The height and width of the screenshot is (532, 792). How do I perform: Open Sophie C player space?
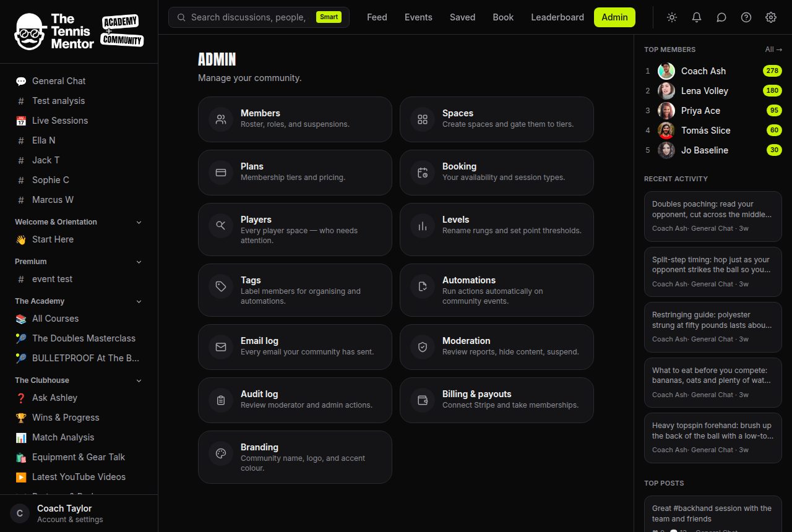79,180
